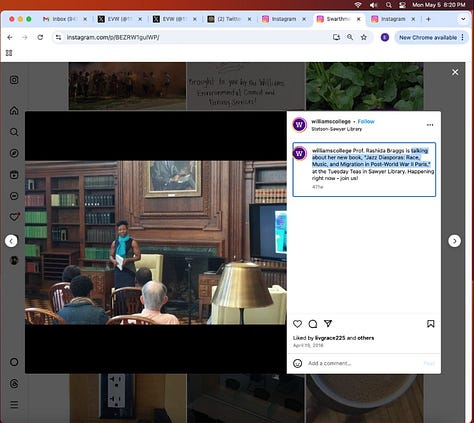Close the post overlay with X
This screenshot has width=474, height=423.
pyautogui.click(x=455, y=72)
